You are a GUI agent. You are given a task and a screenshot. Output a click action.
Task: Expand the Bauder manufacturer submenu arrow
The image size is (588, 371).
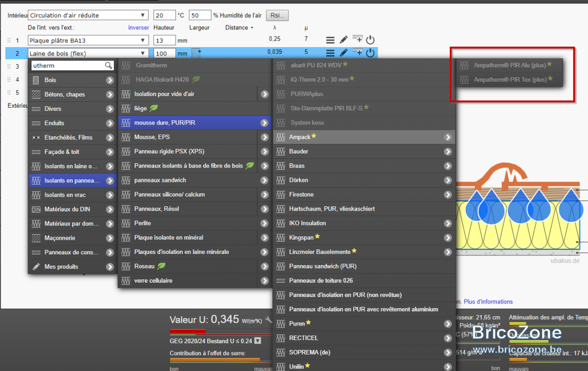[x=448, y=152]
